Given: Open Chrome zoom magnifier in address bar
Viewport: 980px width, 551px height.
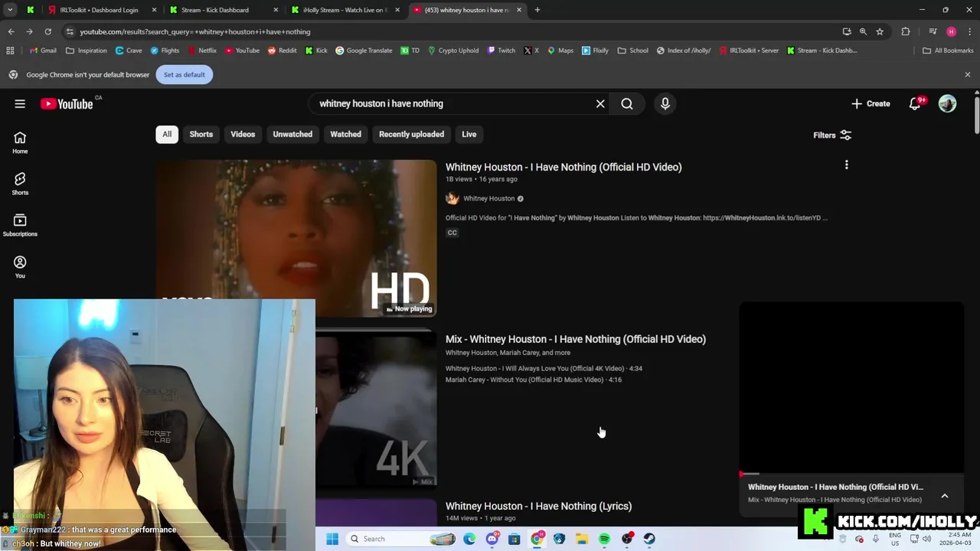Looking at the screenshot, I should pyautogui.click(x=863, y=31).
